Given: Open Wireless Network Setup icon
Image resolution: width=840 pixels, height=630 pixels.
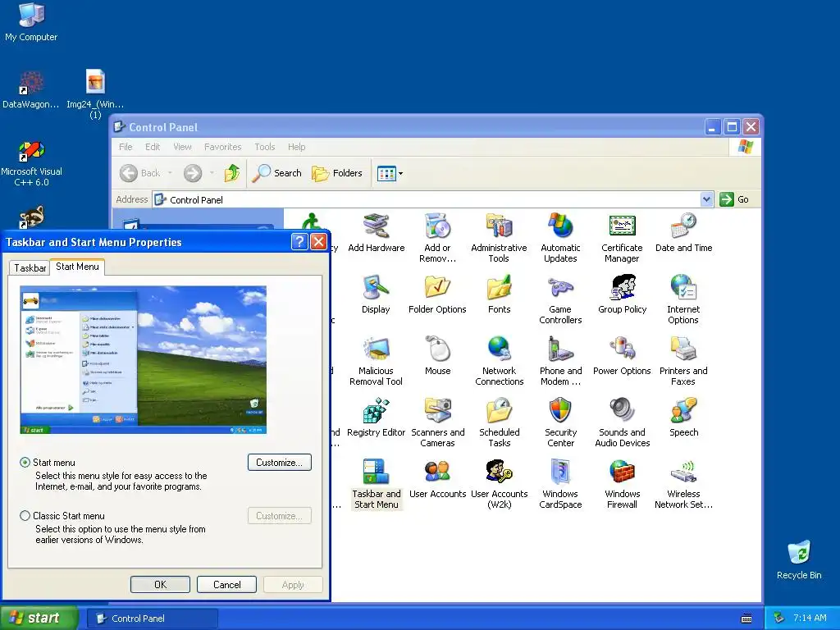Looking at the screenshot, I should point(683,484).
